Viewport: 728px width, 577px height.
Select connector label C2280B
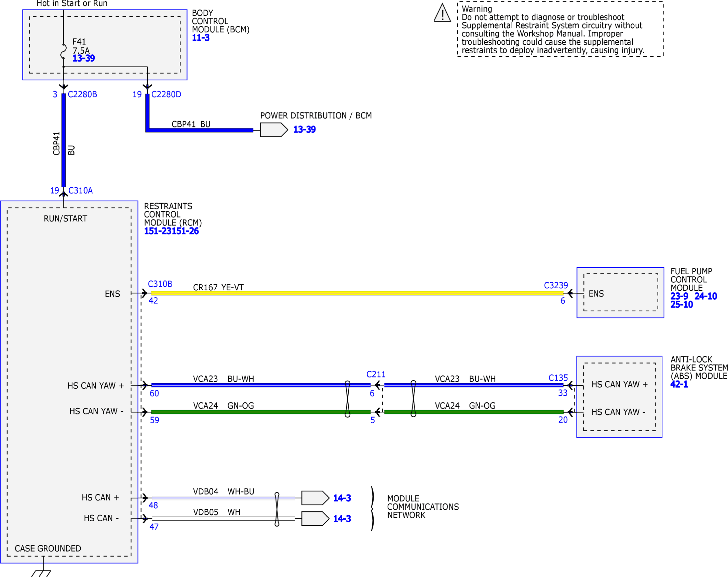coord(82,94)
